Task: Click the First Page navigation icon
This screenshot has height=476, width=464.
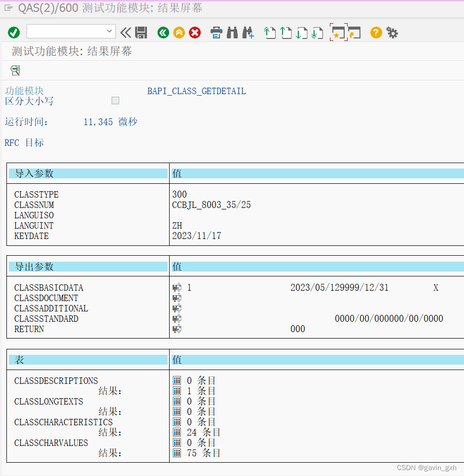Action: (270, 33)
